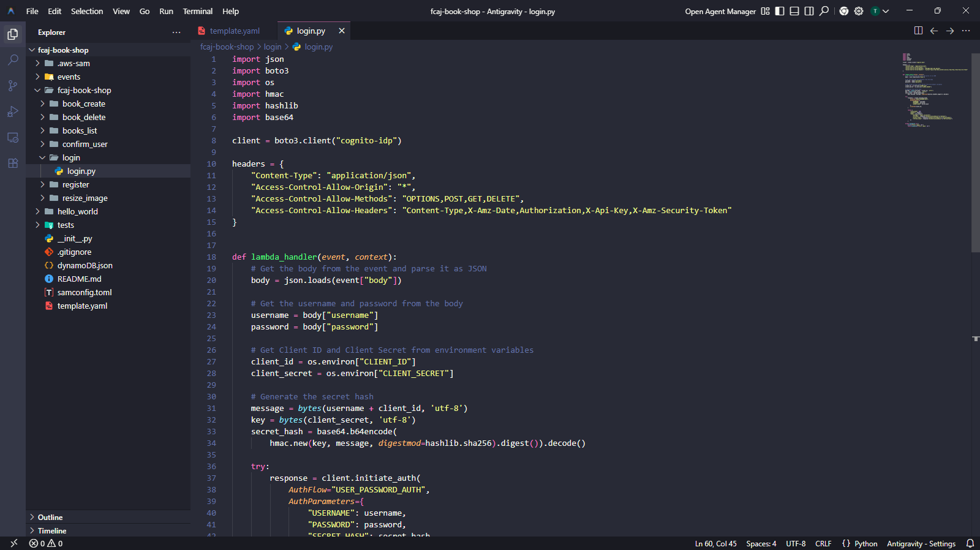This screenshot has height=550, width=980.
Task: Expand the Outline section
Action: click(108, 517)
